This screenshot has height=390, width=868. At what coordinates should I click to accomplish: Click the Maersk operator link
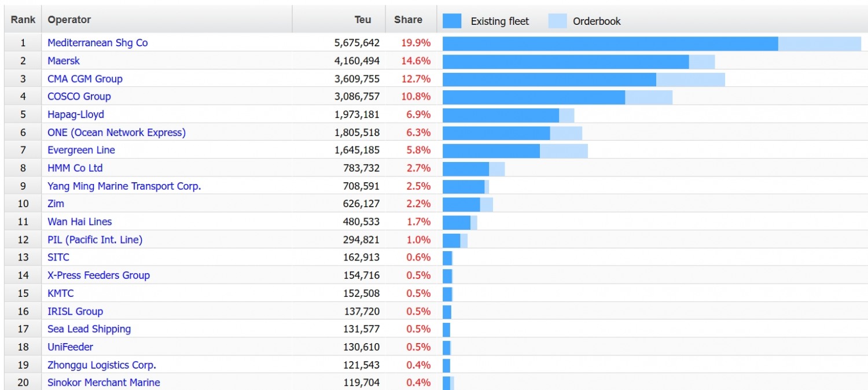(x=64, y=61)
